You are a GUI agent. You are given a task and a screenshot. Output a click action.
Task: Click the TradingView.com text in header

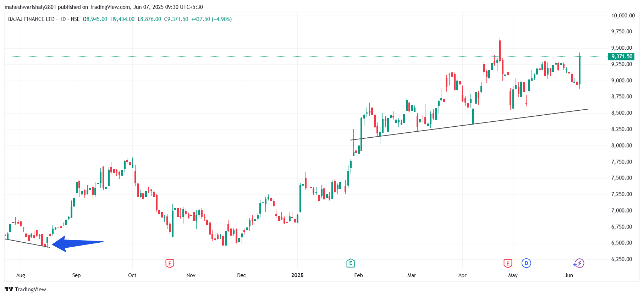(x=110, y=7)
